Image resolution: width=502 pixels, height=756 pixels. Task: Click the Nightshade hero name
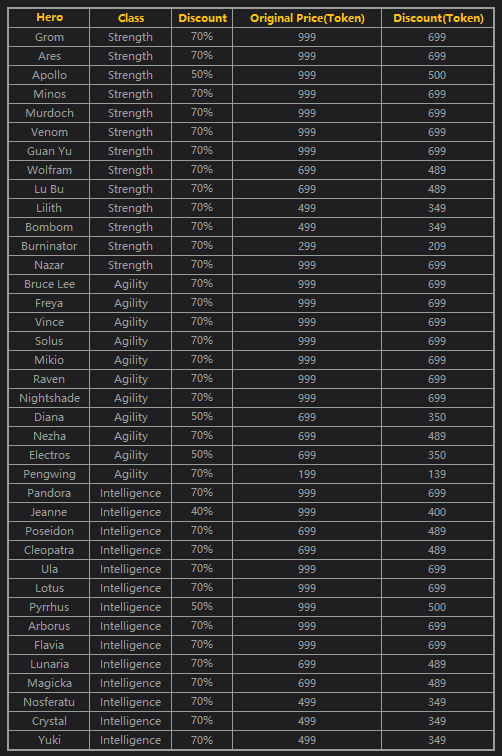(x=49, y=398)
